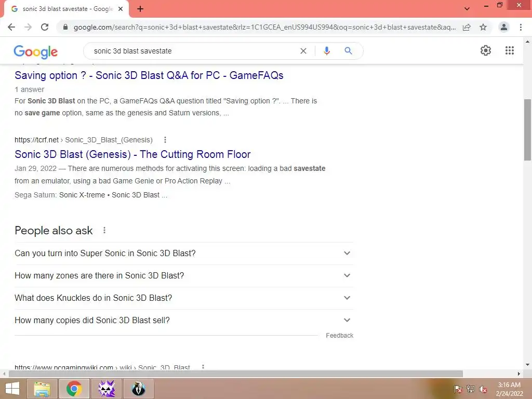Expand 'How many copies did Sonic 3D Blast sell' question
Viewport: 532px width, 399px height.
click(x=184, y=320)
